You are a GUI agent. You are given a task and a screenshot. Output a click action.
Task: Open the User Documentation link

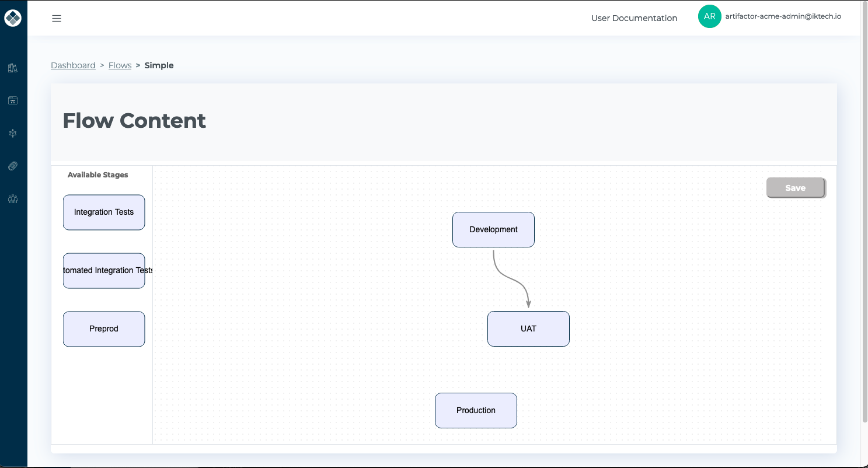[634, 18]
